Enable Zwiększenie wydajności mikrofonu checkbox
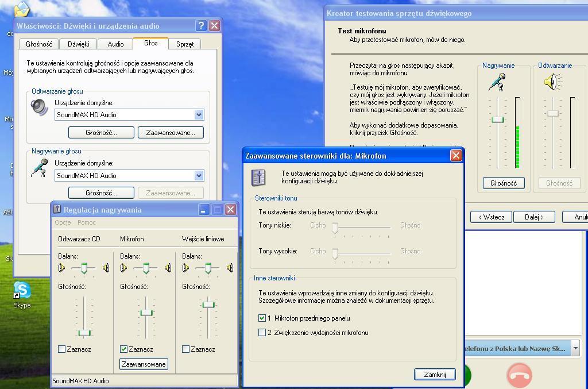The height and width of the screenshot is (389, 588). (x=262, y=333)
